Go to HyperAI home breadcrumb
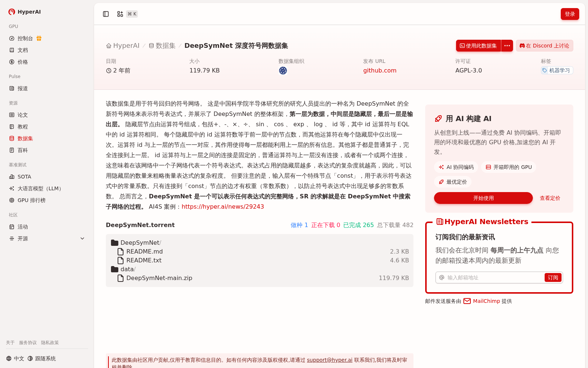This screenshot has width=588, height=368. tap(123, 46)
